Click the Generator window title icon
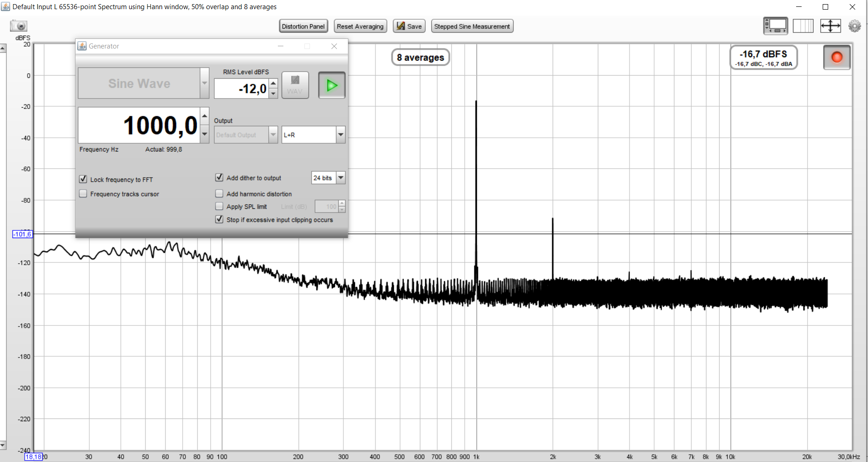The width and height of the screenshot is (868, 462). [82, 46]
